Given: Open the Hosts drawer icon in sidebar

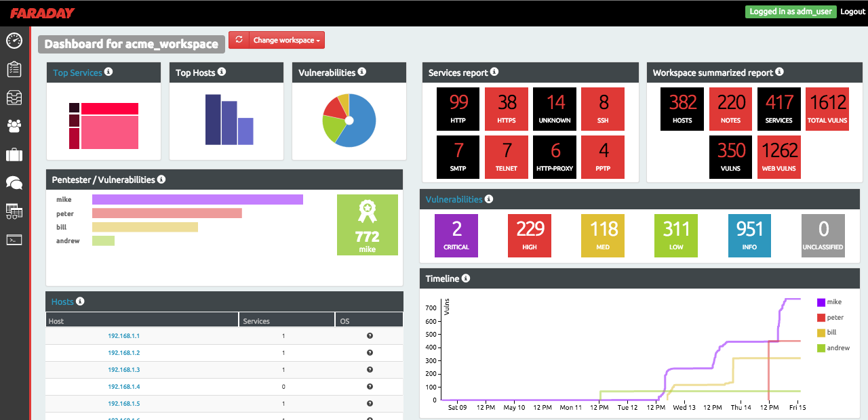Looking at the screenshot, I should (x=14, y=97).
